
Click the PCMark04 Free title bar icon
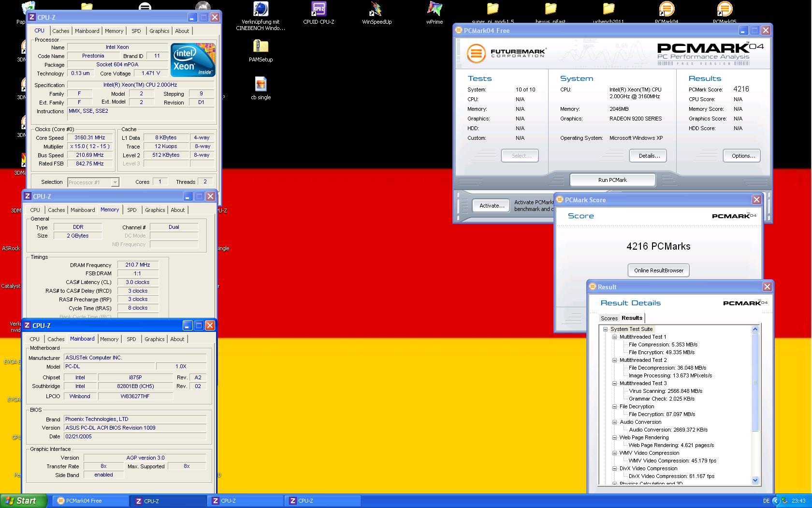coord(459,30)
